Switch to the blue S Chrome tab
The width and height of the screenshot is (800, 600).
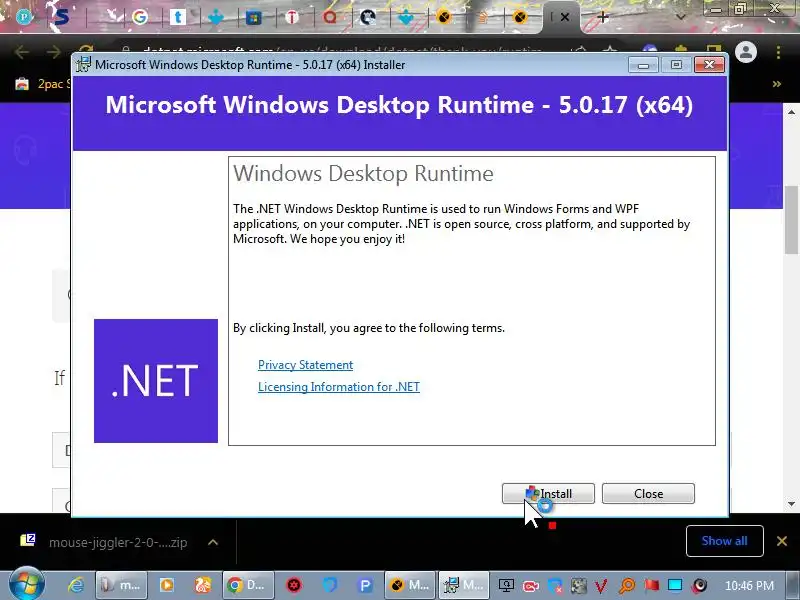click(62, 17)
